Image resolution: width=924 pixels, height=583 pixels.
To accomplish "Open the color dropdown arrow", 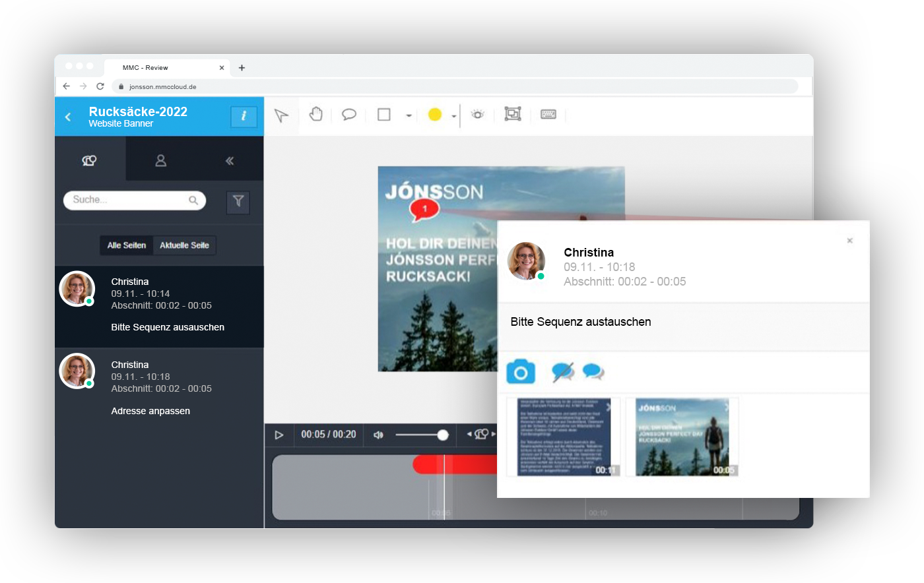I will tap(454, 116).
